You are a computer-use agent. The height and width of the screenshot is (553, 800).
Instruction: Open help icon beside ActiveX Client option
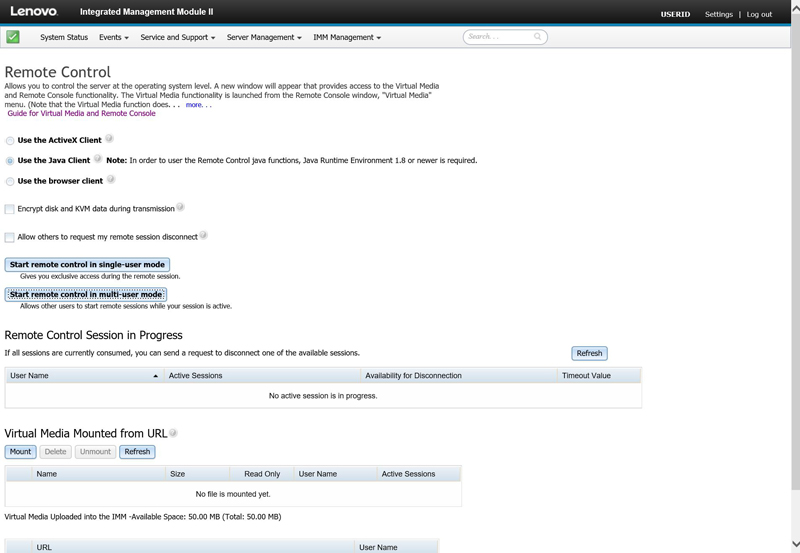click(x=110, y=139)
